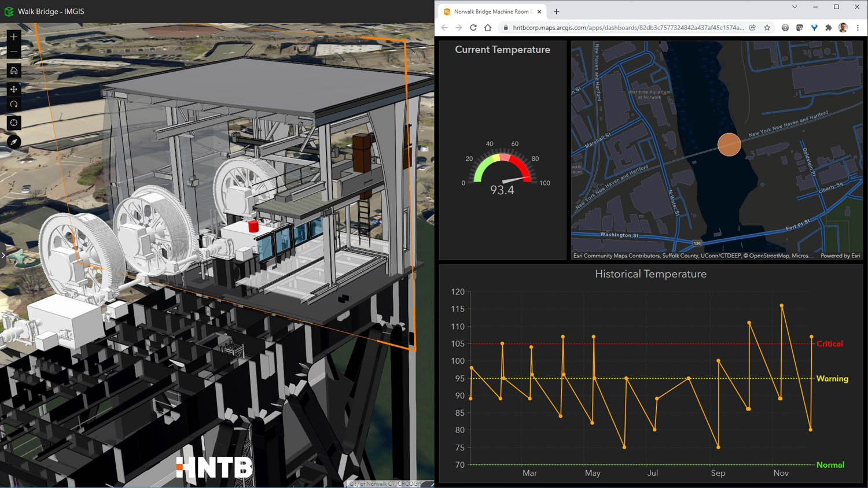This screenshot has width=868, height=488.
Task: Go forward in browser history
Action: 459,28
